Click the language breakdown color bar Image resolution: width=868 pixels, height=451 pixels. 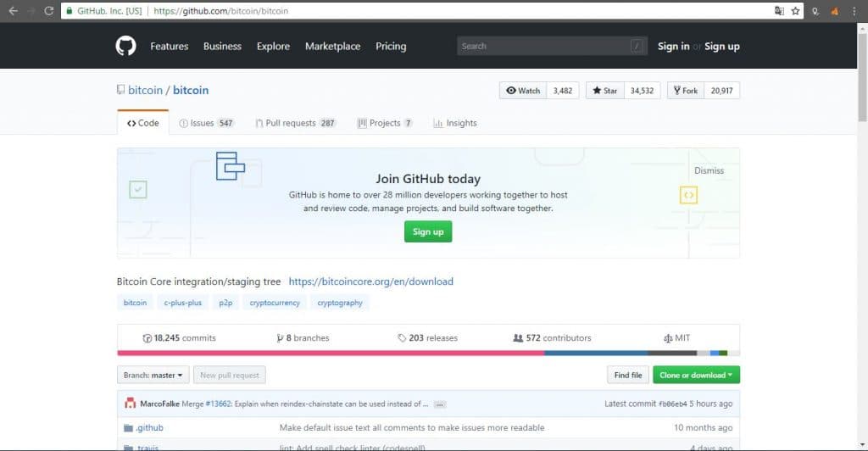tap(428, 353)
